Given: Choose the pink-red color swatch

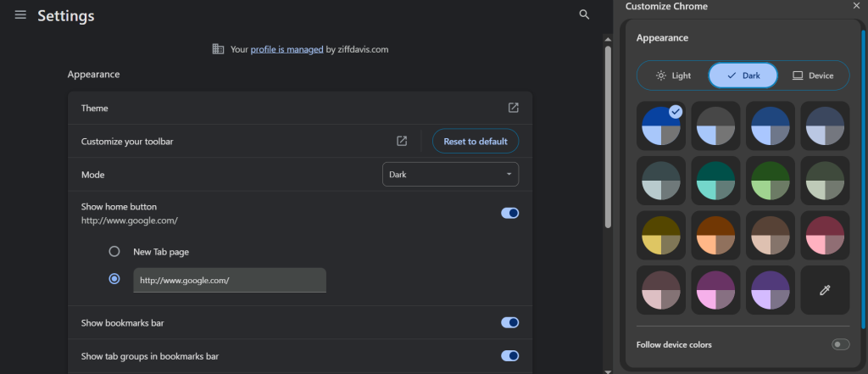Looking at the screenshot, I should (x=825, y=236).
